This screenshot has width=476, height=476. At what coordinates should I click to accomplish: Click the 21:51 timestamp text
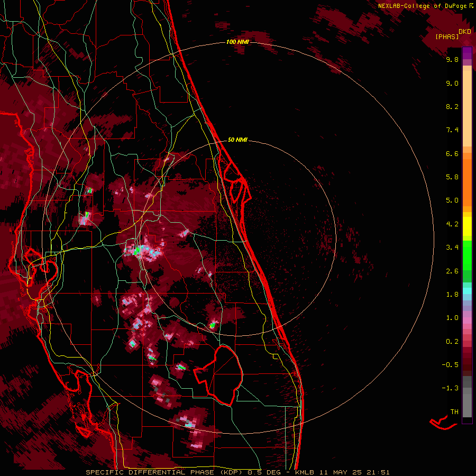pos(378,472)
